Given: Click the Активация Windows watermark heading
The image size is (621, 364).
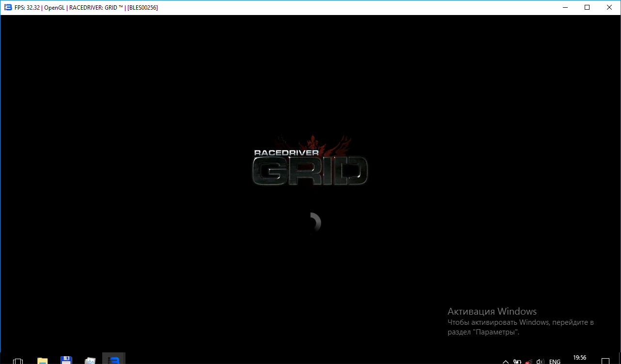Looking at the screenshot, I should pyautogui.click(x=492, y=311).
